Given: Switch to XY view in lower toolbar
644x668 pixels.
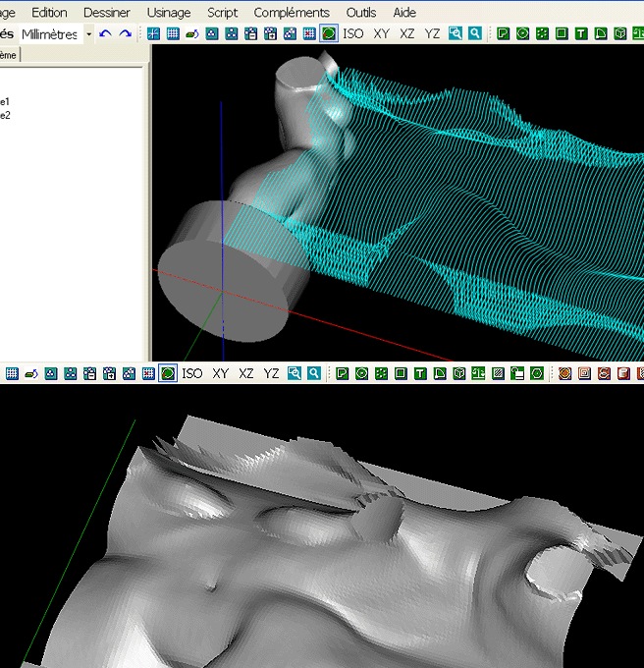Looking at the screenshot, I should point(221,373).
